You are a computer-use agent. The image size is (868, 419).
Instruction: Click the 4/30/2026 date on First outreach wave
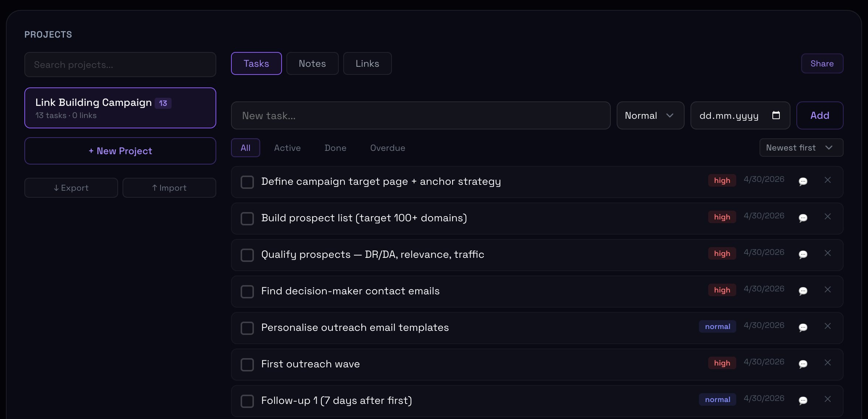click(x=764, y=362)
